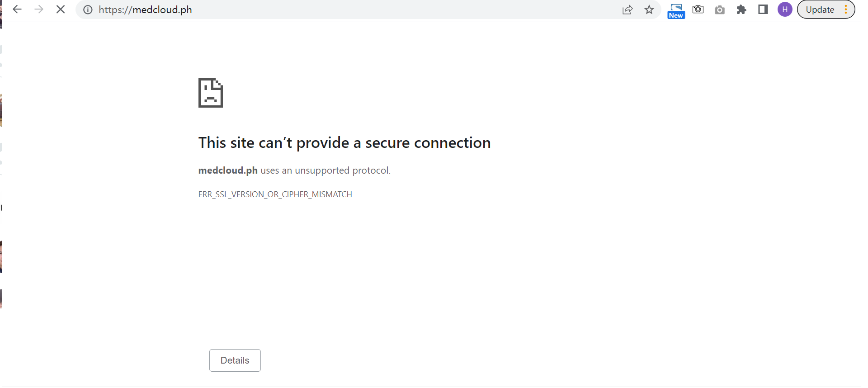The width and height of the screenshot is (868, 388).
Task: Click the 'This site can't provide' heading
Action: click(344, 143)
